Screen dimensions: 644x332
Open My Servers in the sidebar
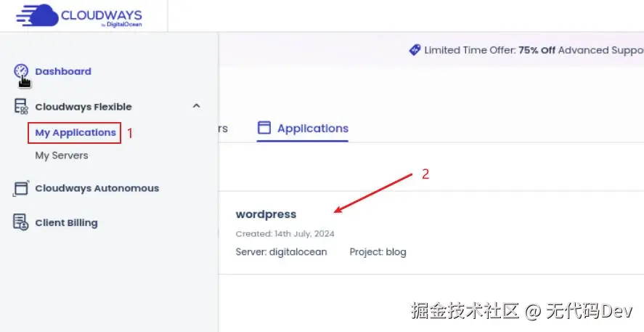[62, 155]
